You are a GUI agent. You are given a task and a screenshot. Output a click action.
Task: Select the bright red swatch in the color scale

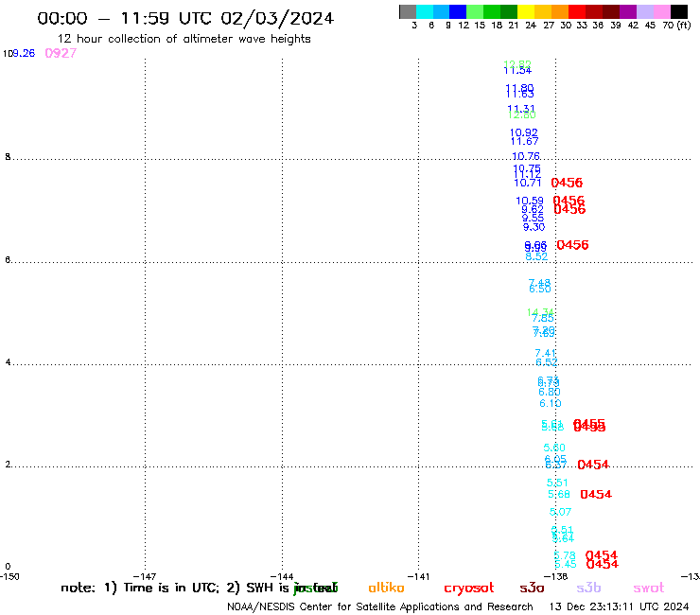577,11
